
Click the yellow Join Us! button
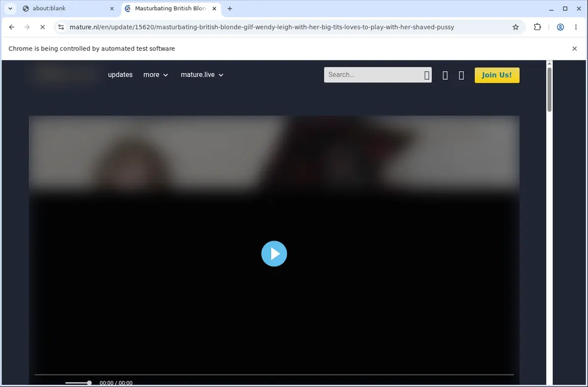click(x=497, y=75)
